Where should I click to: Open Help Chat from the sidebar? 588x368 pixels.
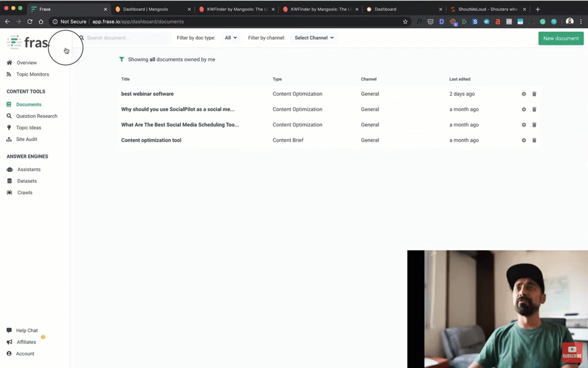27,331
